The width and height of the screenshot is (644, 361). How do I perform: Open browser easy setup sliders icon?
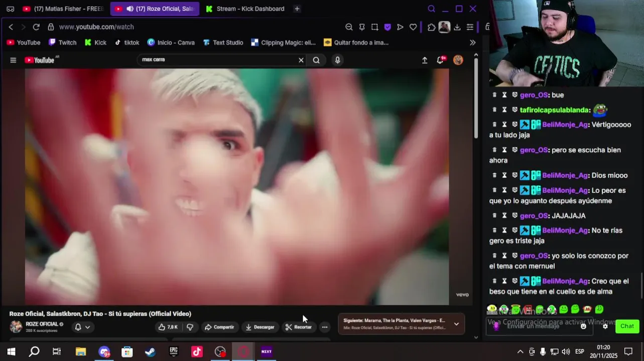(x=470, y=27)
